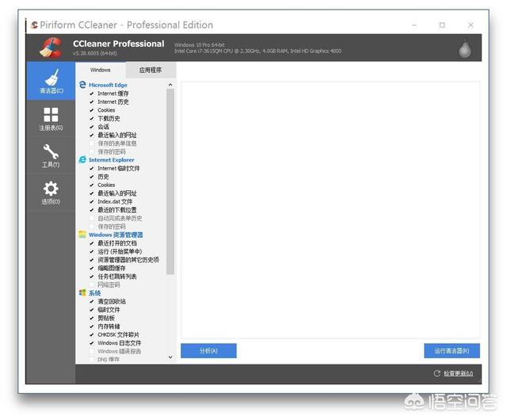The image size is (507, 420).
Task: Select the 系统 group heading
Action: (95, 293)
